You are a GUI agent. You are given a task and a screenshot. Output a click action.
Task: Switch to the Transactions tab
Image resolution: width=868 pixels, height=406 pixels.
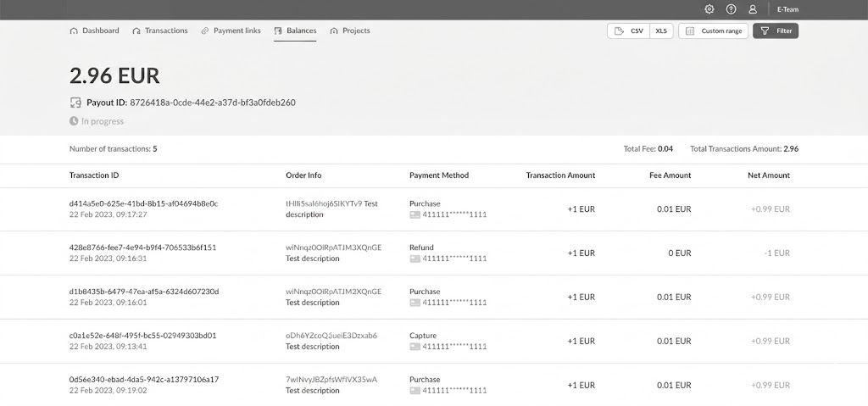click(160, 31)
